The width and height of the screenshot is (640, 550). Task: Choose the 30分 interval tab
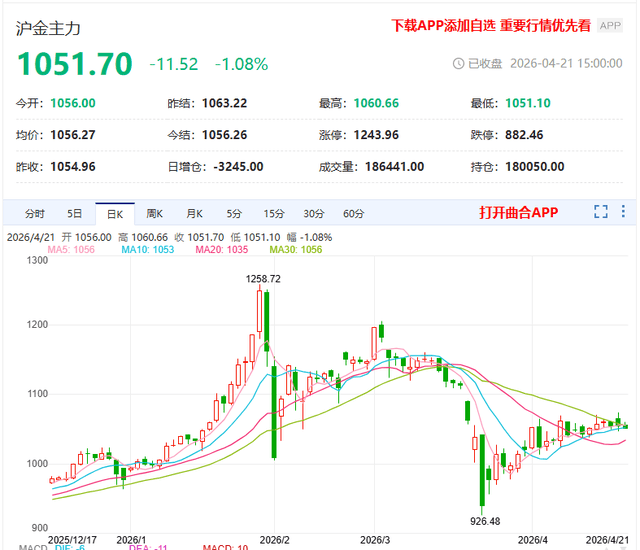coord(314,213)
